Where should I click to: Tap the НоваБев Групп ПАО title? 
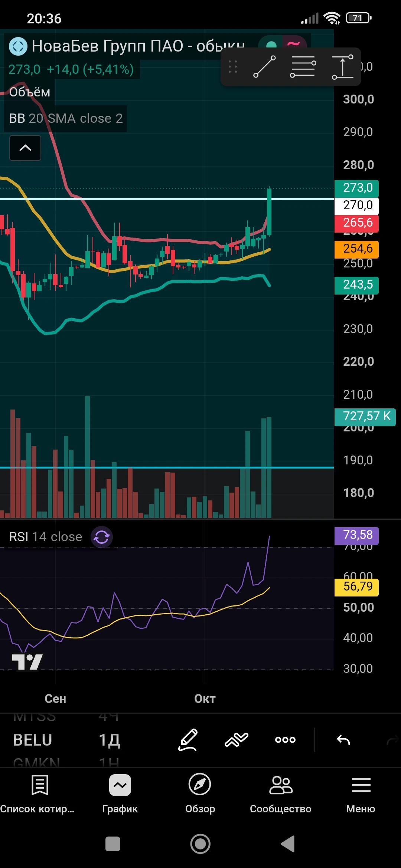tap(138, 46)
